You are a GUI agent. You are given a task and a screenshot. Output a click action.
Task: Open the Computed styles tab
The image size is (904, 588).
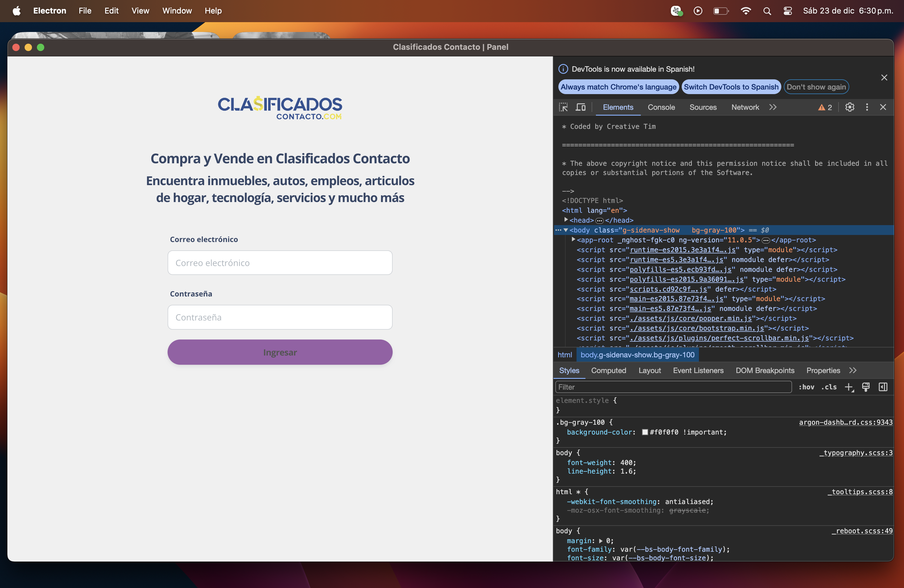608,370
